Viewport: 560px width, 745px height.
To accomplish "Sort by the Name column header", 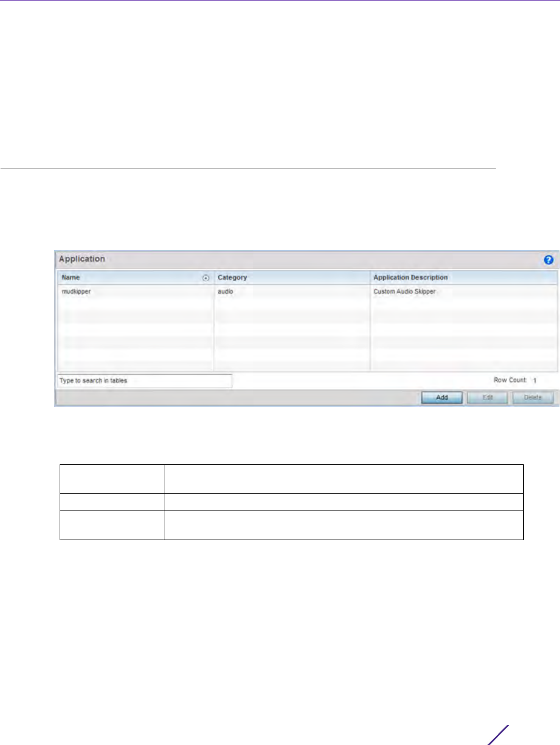I will (x=135, y=278).
